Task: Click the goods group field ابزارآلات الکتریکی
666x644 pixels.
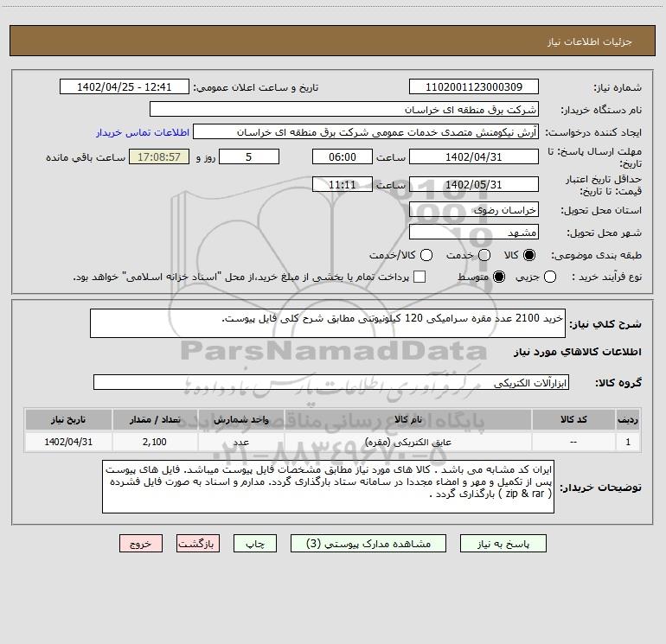Action: coord(331,382)
